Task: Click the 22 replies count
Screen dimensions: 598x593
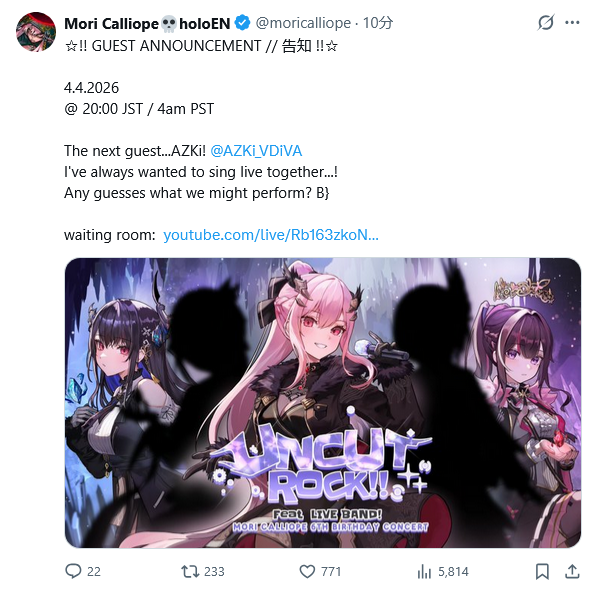Action: click(94, 572)
